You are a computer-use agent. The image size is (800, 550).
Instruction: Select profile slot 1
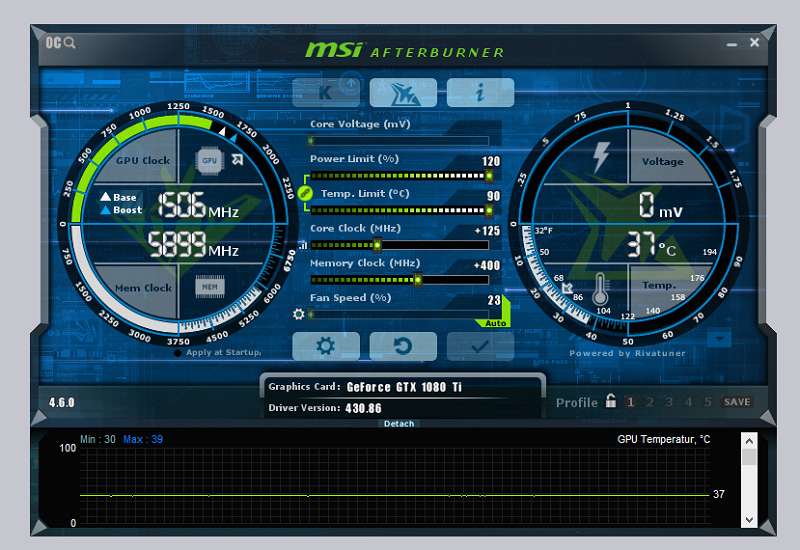click(631, 402)
